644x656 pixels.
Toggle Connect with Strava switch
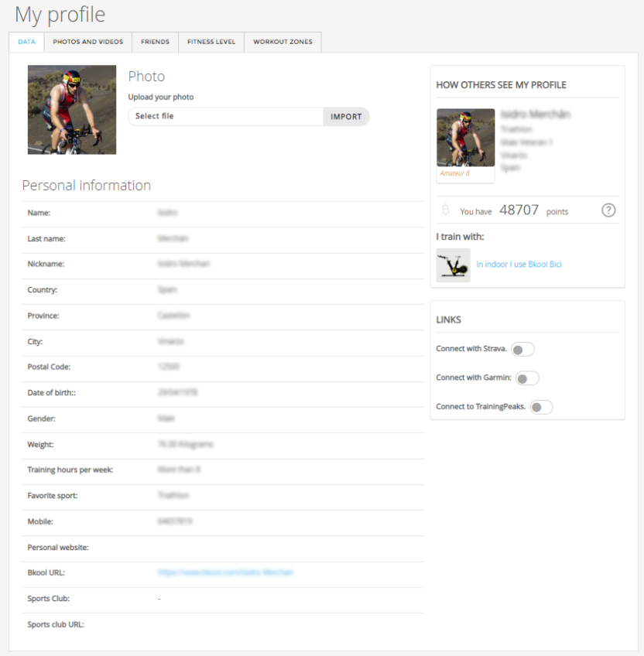click(522, 350)
